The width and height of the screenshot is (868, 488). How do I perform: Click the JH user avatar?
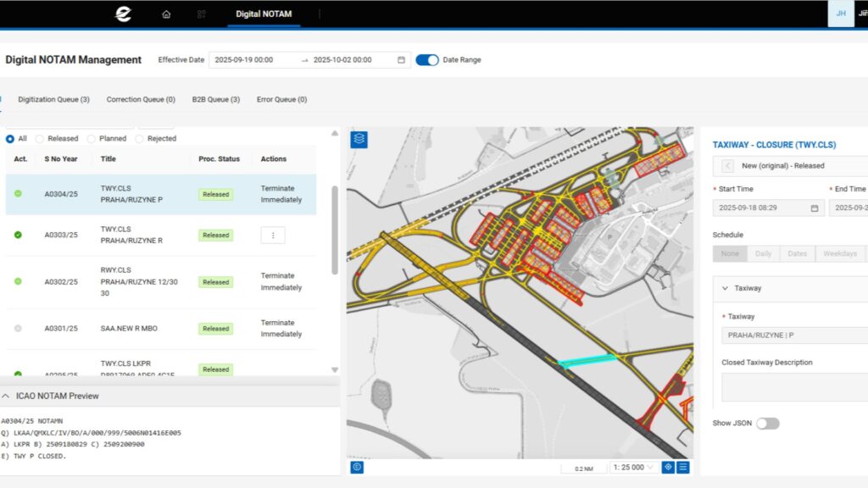click(x=840, y=14)
